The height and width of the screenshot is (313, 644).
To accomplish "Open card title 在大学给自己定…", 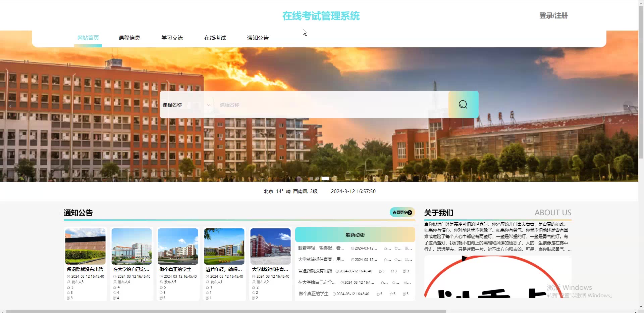I will pos(131,269).
